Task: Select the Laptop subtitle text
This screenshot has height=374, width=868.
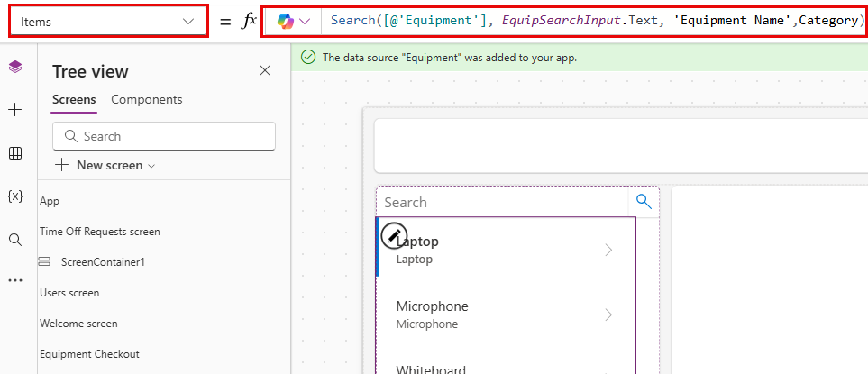Action: 414,259
